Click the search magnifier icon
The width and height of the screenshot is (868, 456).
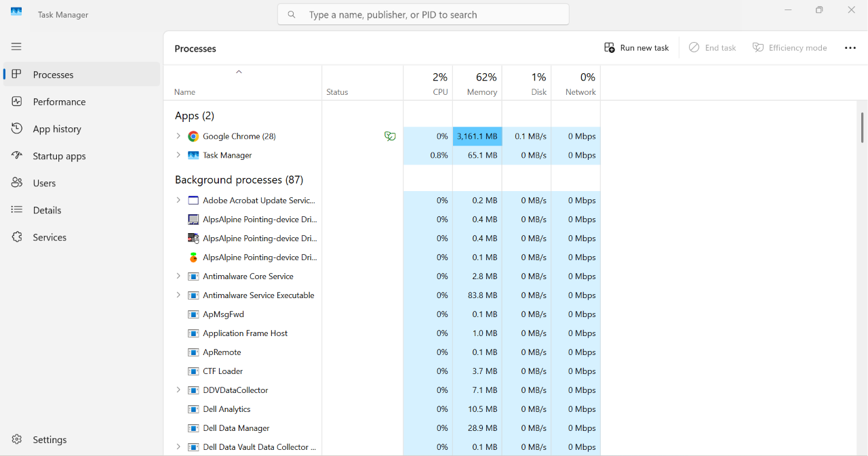pyautogui.click(x=292, y=14)
